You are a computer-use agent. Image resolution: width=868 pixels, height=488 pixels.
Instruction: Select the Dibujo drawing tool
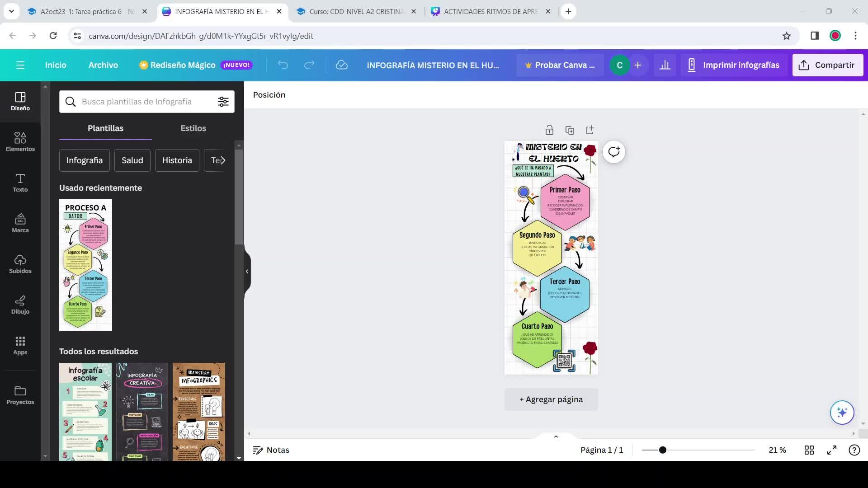pos(20,304)
